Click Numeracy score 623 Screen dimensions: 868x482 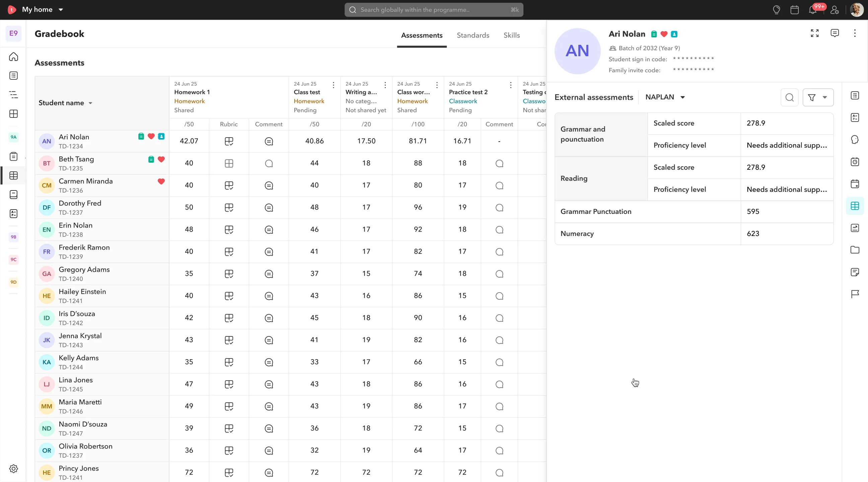(753, 233)
